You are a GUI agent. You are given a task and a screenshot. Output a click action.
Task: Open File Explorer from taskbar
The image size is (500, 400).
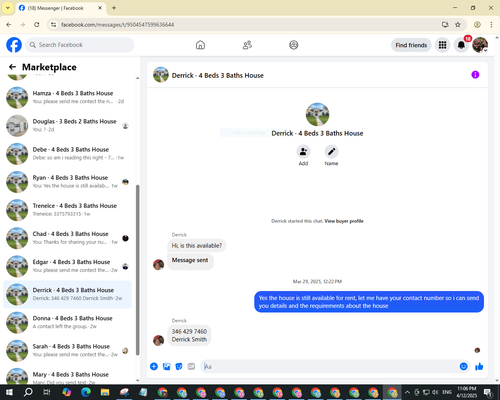pyautogui.click(x=105, y=392)
